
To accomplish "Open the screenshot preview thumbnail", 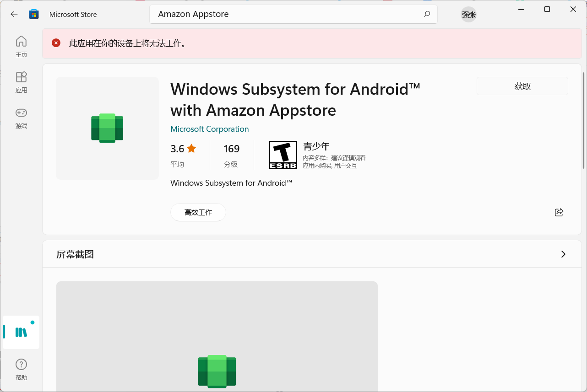I will pyautogui.click(x=217, y=336).
